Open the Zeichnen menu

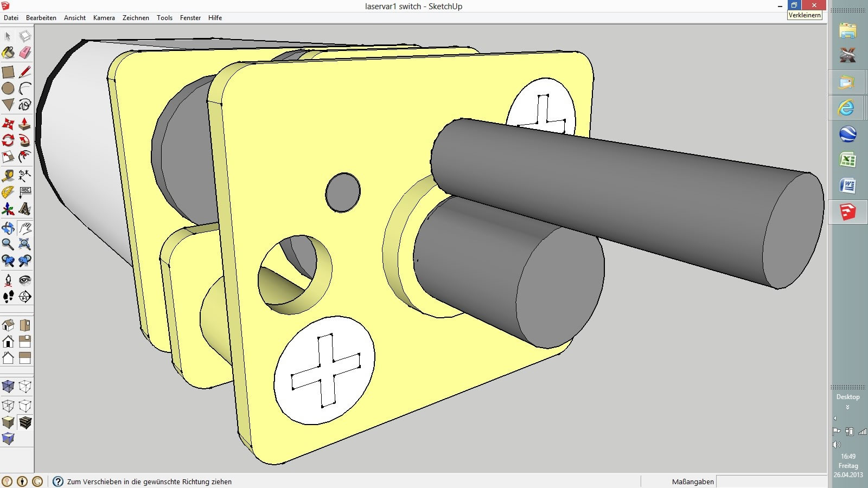tap(136, 18)
